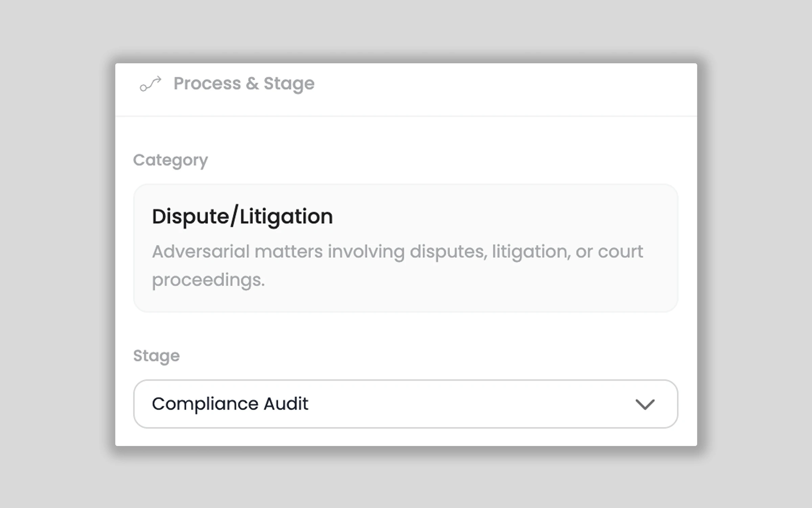Click the word Litigation in the category title
The height and width of the screenshot is (508, 812).
click(x=286, y=216)
